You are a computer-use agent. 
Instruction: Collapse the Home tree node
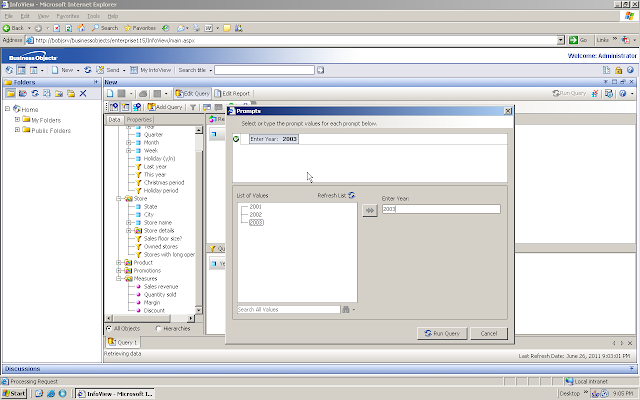tap(7, 109)
